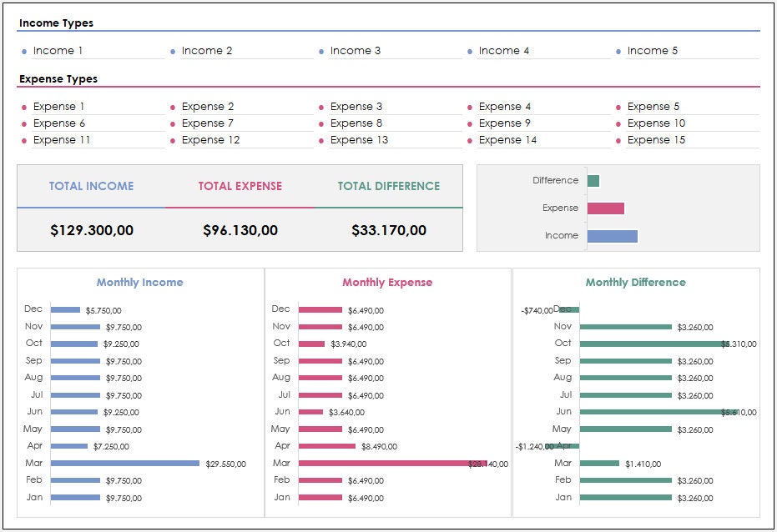Select the Expense 9 cell

click(544, 123)
